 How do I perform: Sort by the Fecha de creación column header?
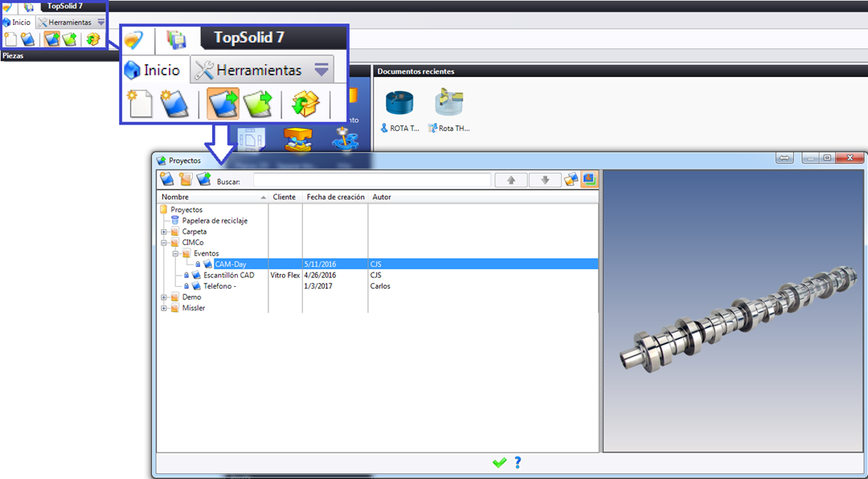point(335,197)
